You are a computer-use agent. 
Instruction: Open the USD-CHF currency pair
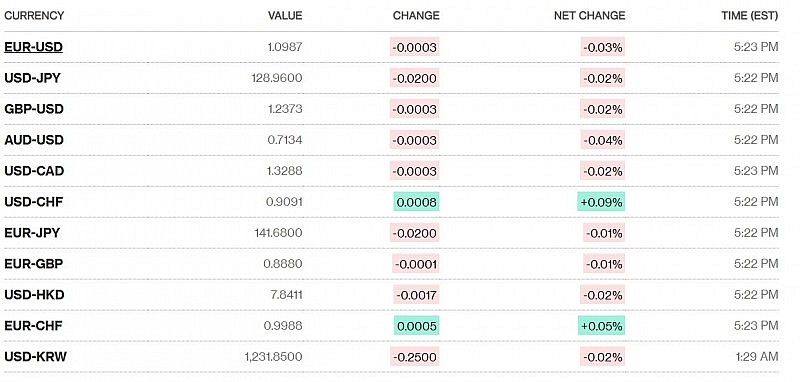click(x=34, y=202)
